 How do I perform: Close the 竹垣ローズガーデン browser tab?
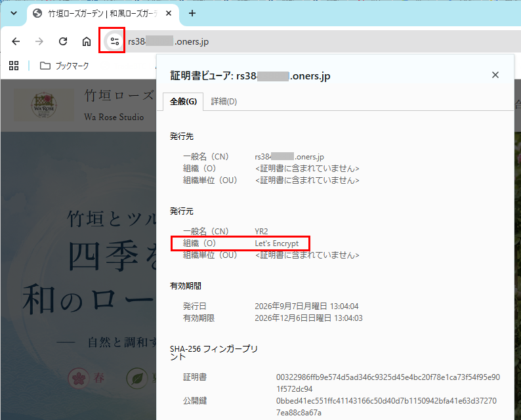click(169, 13)
